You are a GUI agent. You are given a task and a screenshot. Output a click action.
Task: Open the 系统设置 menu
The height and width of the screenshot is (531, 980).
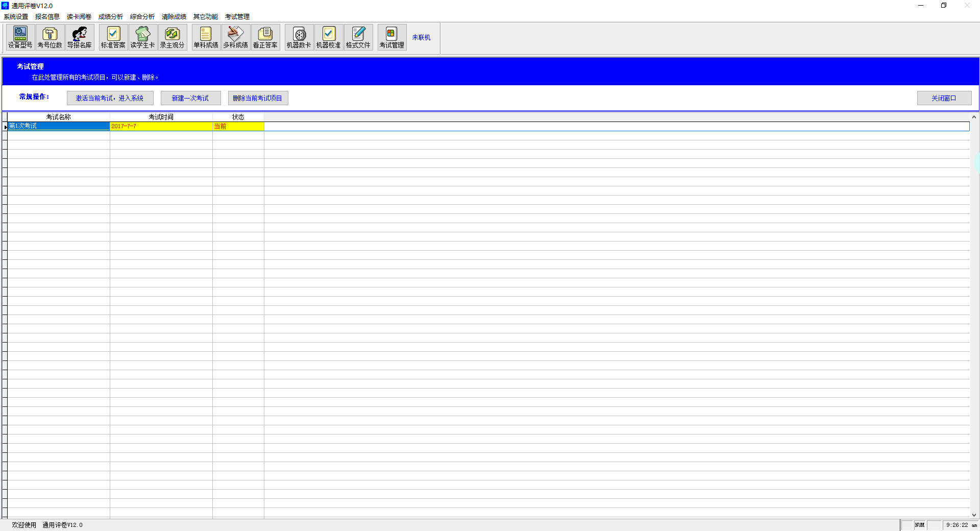click(x=16, y=17)
